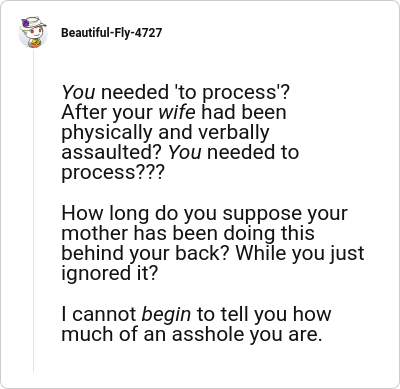Image resolution: width=400 pixels, height=389 pixels.
Task: Click 'While you just' in the second paragraph
Action: click(300, 254)
